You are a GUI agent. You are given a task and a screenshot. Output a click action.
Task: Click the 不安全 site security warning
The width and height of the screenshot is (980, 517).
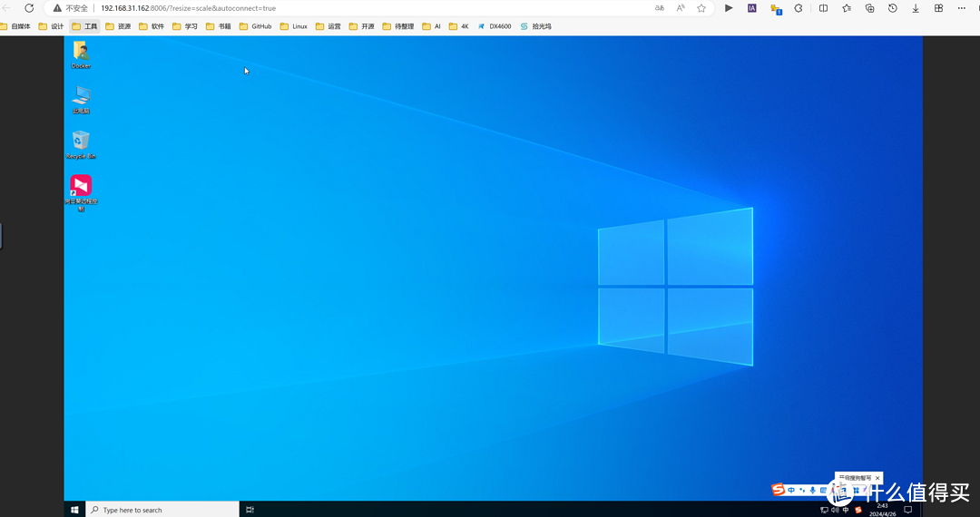pos(71,8)
